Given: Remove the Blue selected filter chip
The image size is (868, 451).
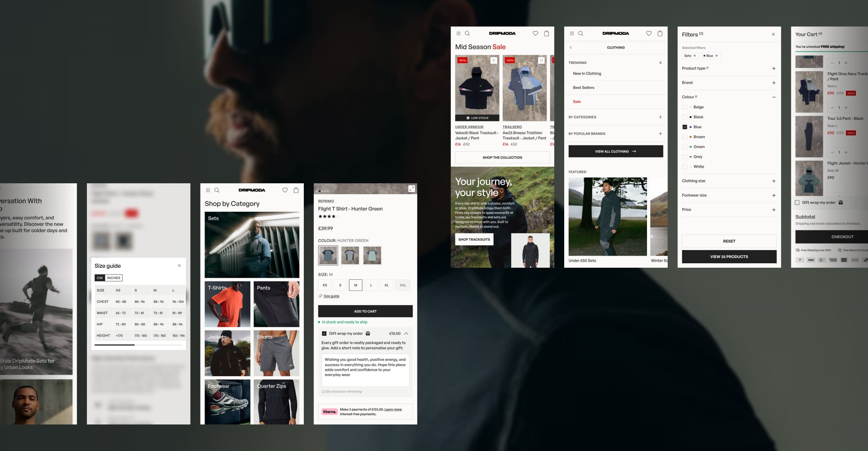Looking at the screenshot, I should [x=717, y=56].
